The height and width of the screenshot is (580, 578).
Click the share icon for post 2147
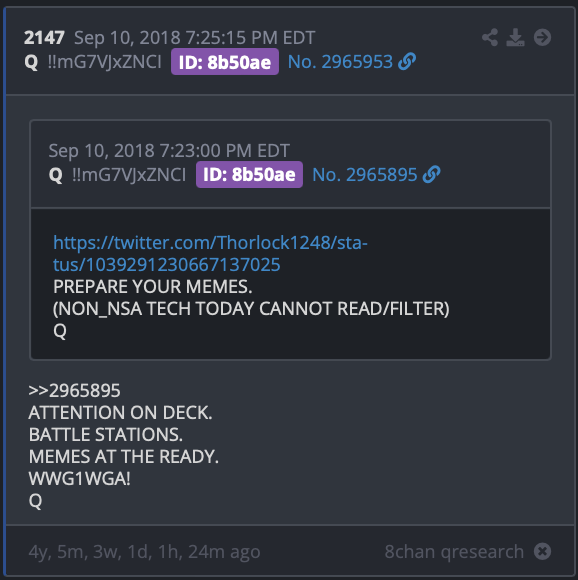pyautogui.click(x=490, y=37)
